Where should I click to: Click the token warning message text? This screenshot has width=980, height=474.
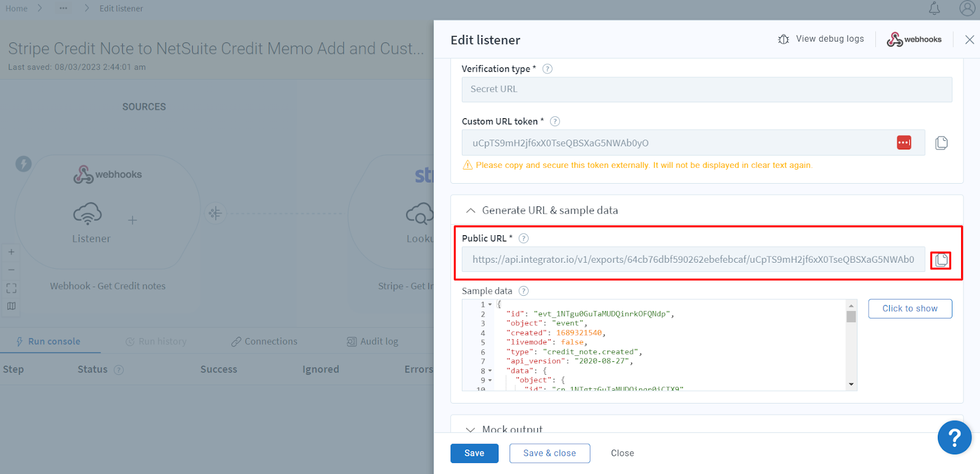(x=644, y=165)
